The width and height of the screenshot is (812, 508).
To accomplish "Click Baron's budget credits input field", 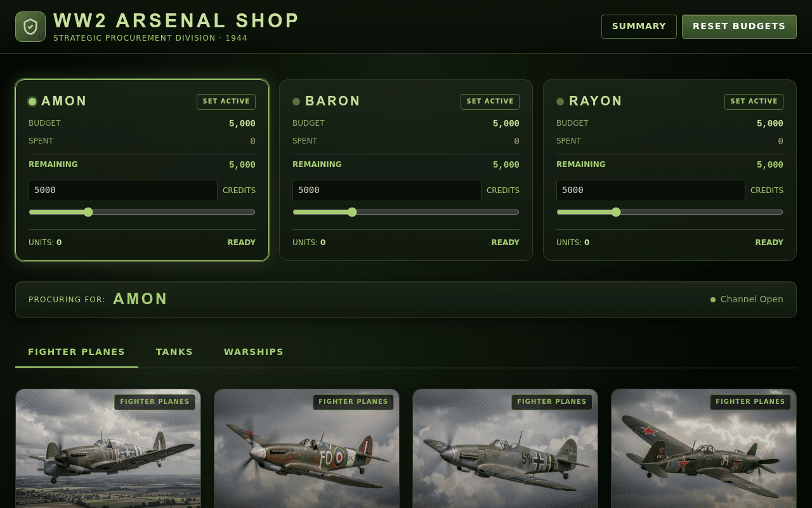I will pyautogui.click(x=387, y=190).
